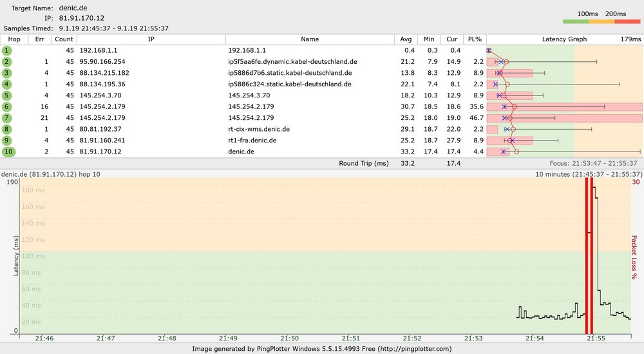The image size is (644, 354).
Task: Select hop 1 green circle icon
Action: (6, 50)
